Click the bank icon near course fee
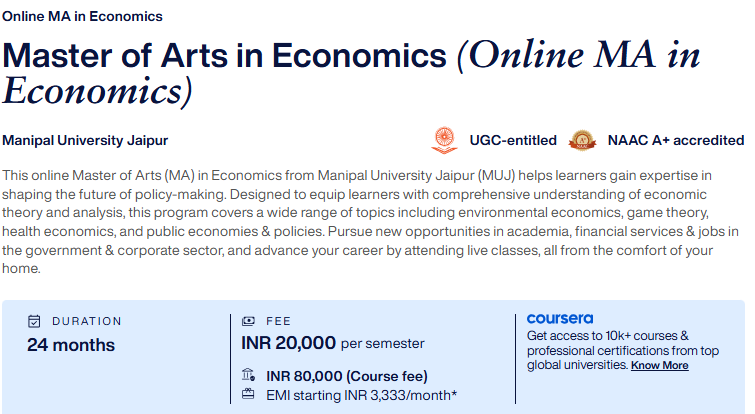 [248, 375]
